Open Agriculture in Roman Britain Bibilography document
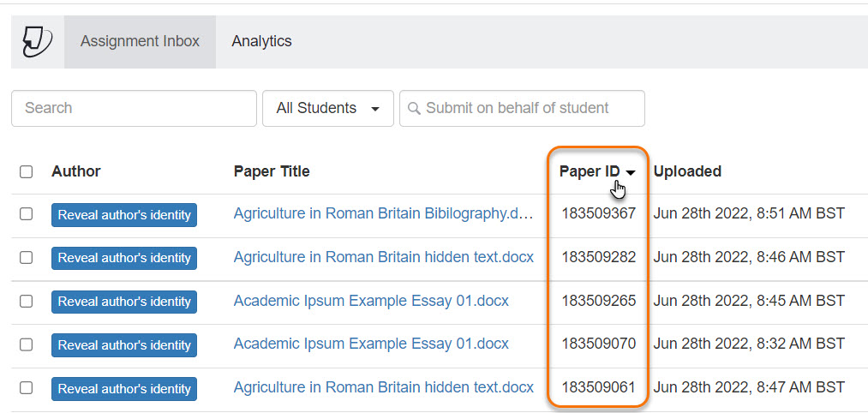 [383, 213]
